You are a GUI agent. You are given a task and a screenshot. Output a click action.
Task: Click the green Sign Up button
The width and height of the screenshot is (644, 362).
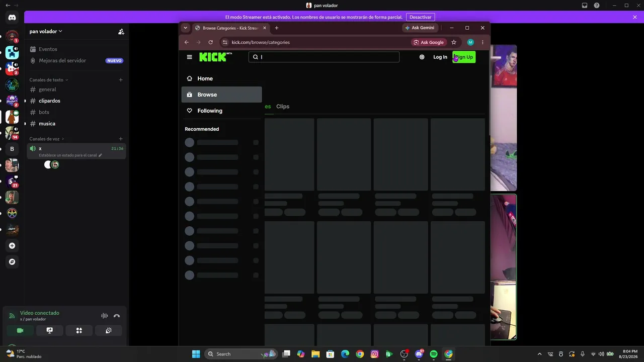(x=464, y=57)
